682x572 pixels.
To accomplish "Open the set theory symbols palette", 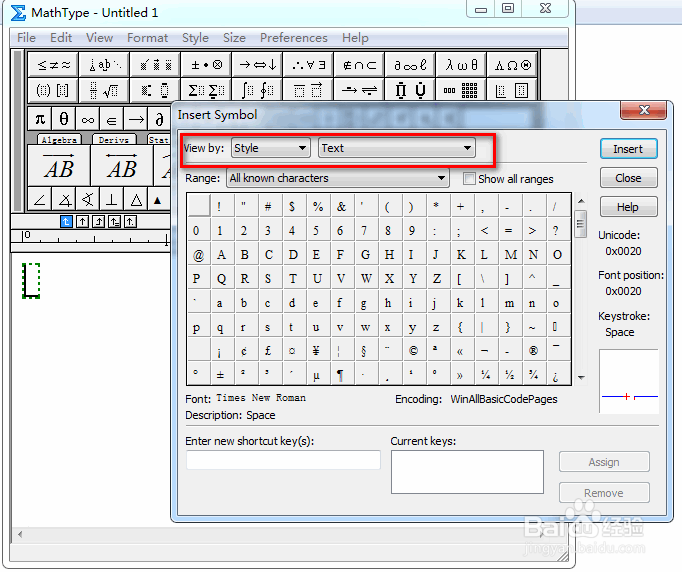I will (359, 65).
